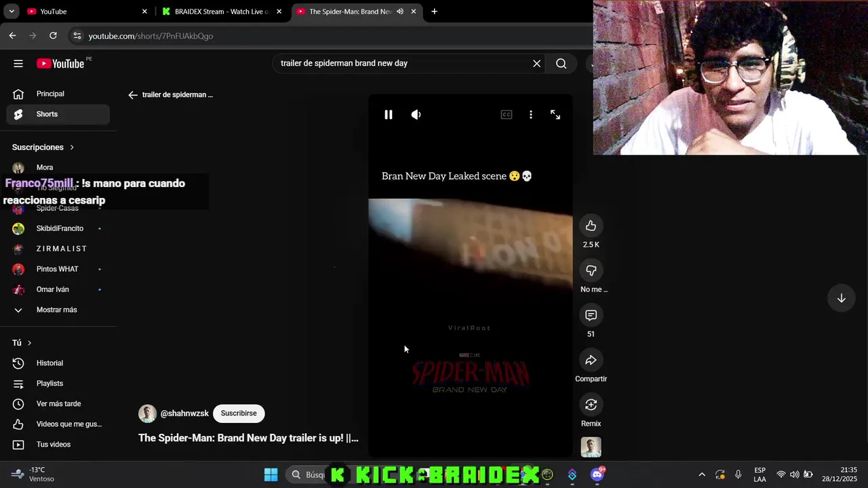This screenshot has height=488, width=868.
Task: Go back to search results arrow
Action: pos(133,95)
